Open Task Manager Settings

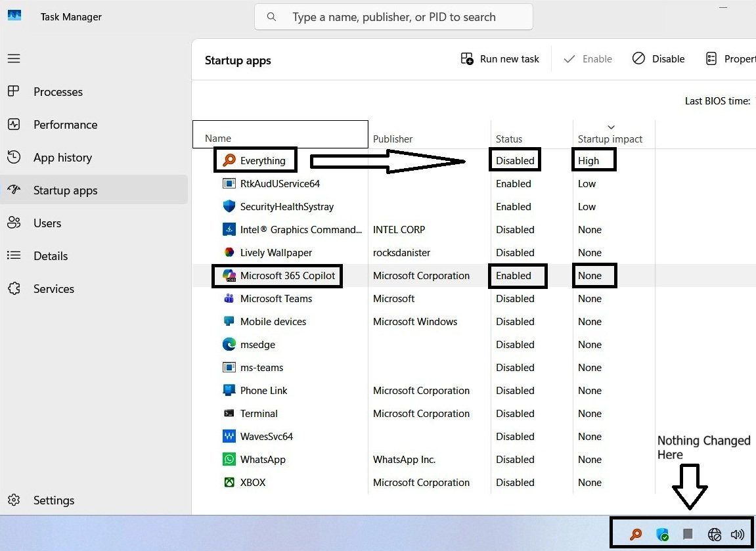[x=94, y=500]
